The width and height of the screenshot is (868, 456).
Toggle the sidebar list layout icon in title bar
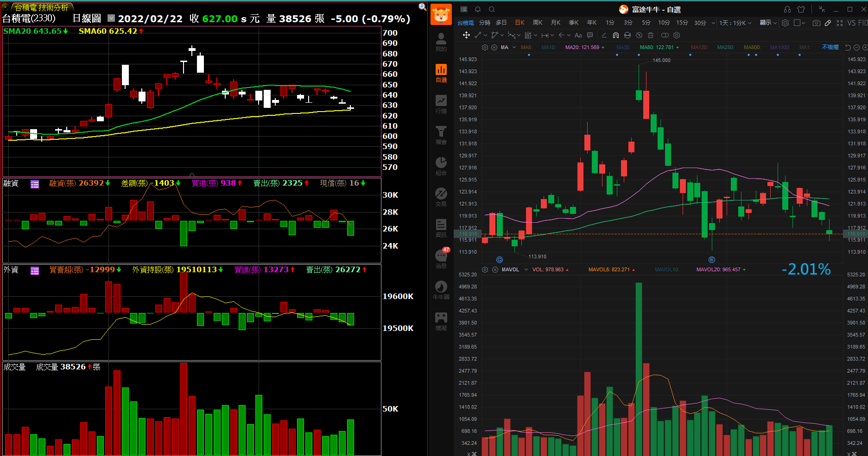(464, 9)
